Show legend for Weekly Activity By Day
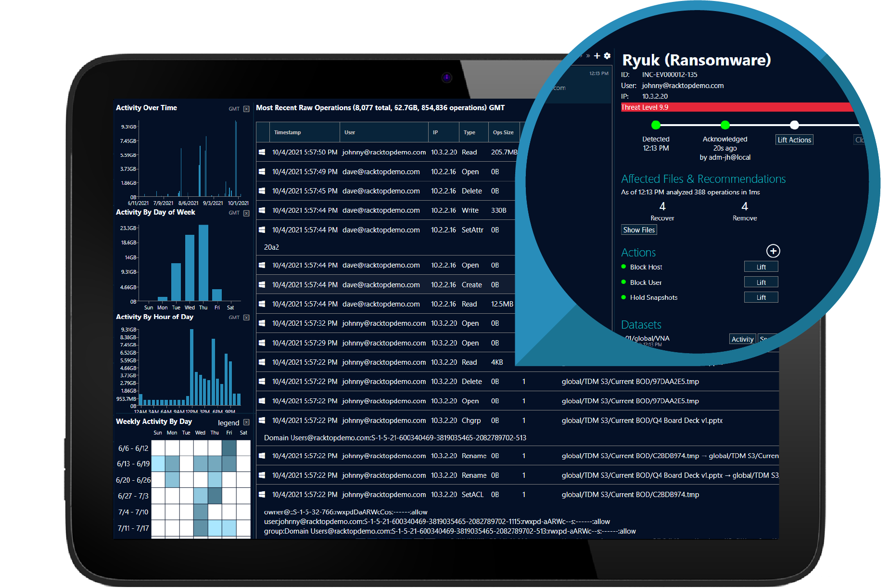 [x=229, y=422]
